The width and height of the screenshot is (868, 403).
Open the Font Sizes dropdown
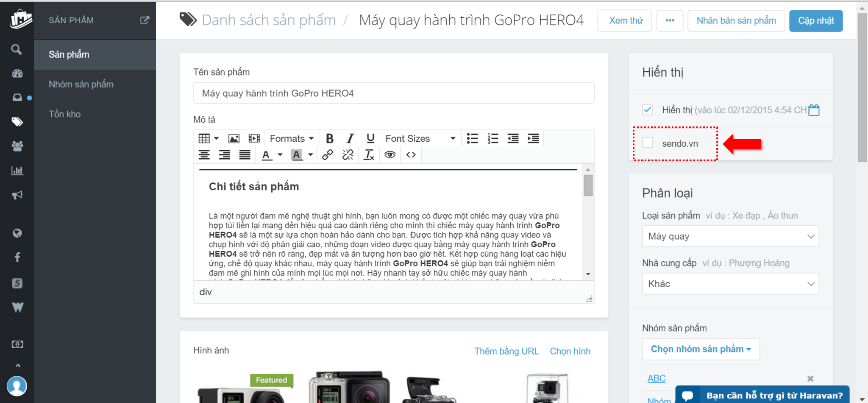(x=420, y=138)
